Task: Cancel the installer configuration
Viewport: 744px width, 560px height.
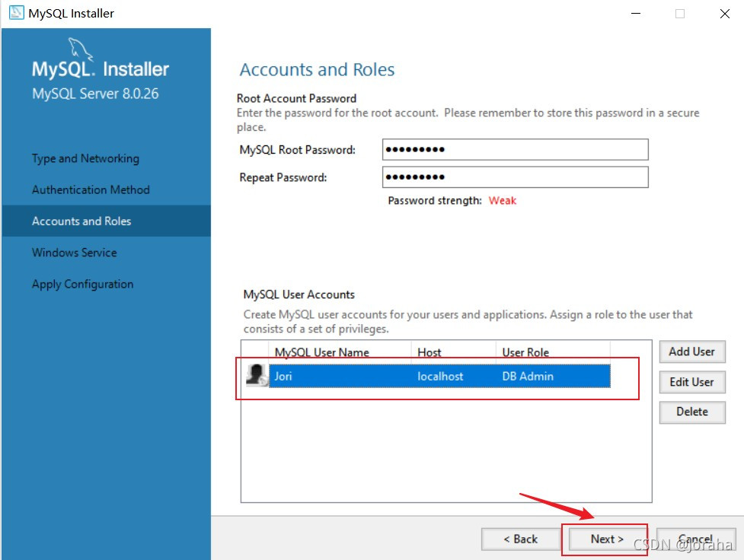Action: 695,539
